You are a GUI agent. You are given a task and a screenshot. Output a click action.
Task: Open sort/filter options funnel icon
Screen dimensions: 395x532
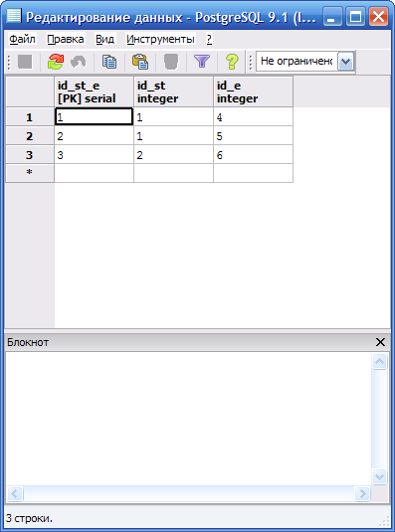(202, 62)
